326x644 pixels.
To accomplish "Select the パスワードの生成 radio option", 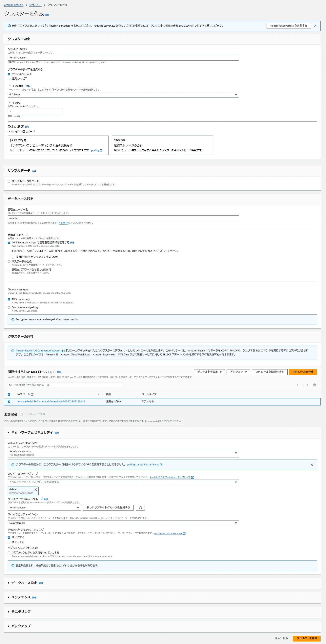I will point(9,262).
